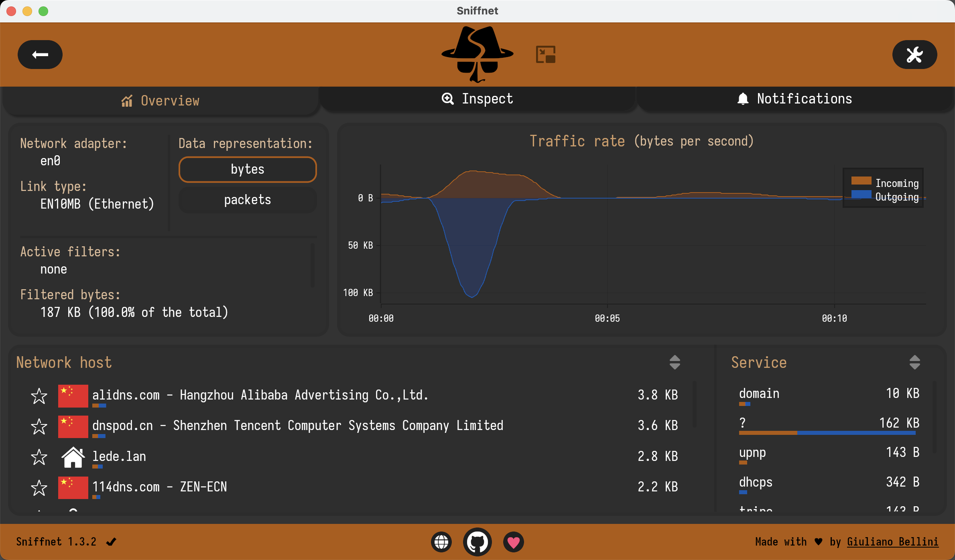Click the Sniffnet logo
This screenshot has height=560, width=955.
pos(477,54)
